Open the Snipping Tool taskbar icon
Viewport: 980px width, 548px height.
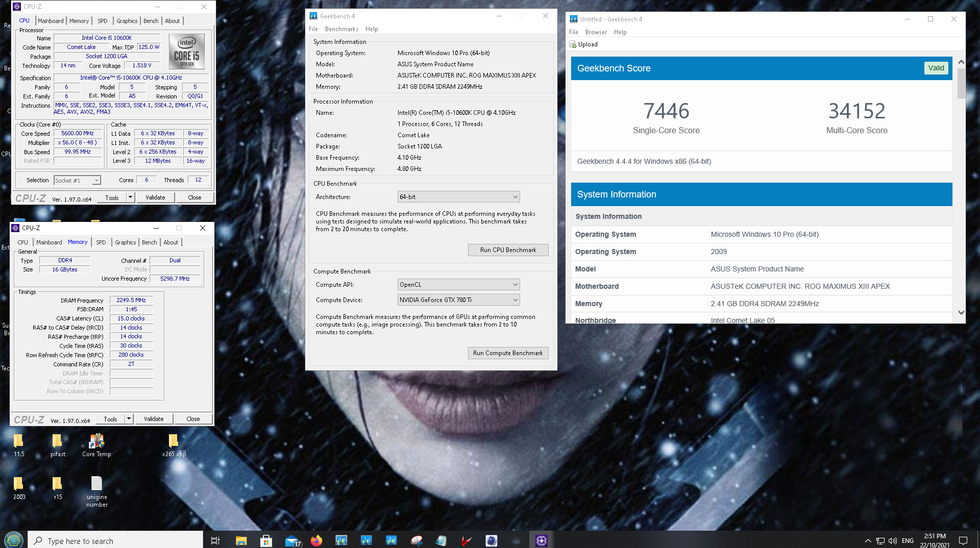[x=416, y=540]
